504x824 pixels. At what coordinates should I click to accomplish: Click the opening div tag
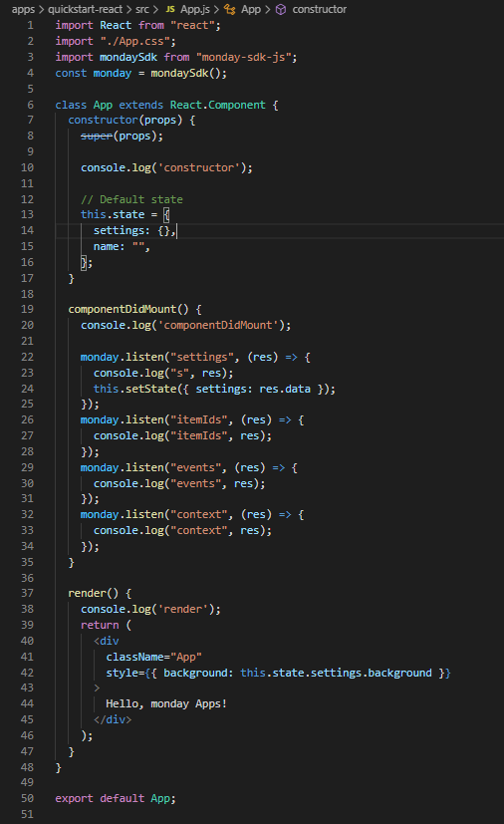107,641
